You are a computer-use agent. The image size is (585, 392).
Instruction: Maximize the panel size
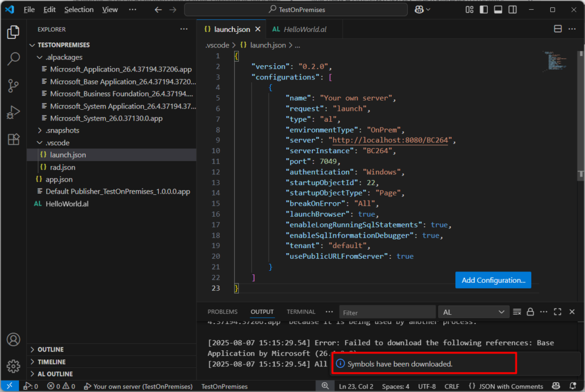click(558, 312)
